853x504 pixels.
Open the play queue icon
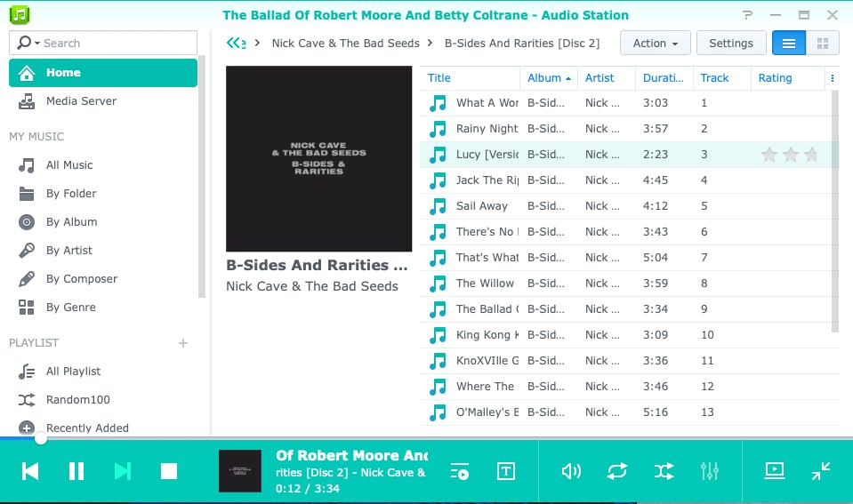click(460, 471)
